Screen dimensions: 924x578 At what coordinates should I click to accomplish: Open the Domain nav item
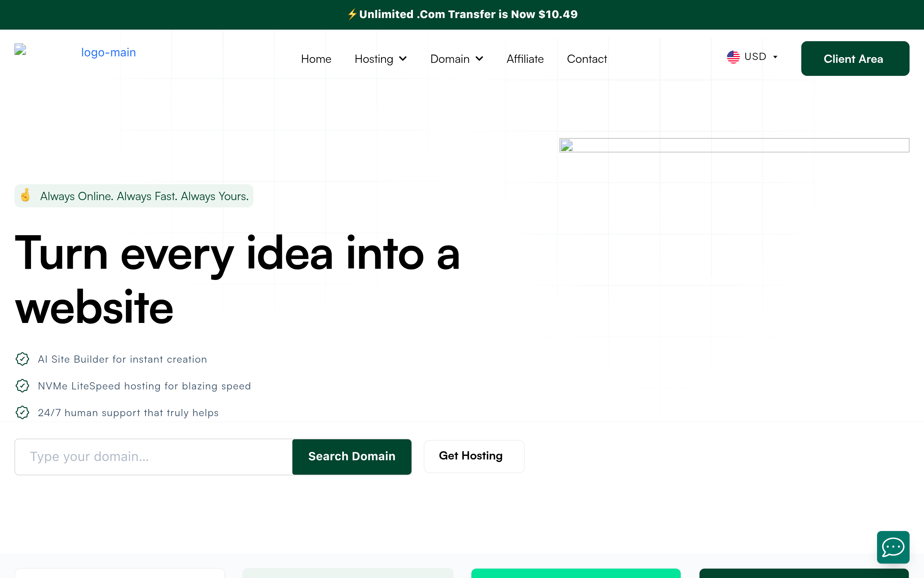(450, 59)
